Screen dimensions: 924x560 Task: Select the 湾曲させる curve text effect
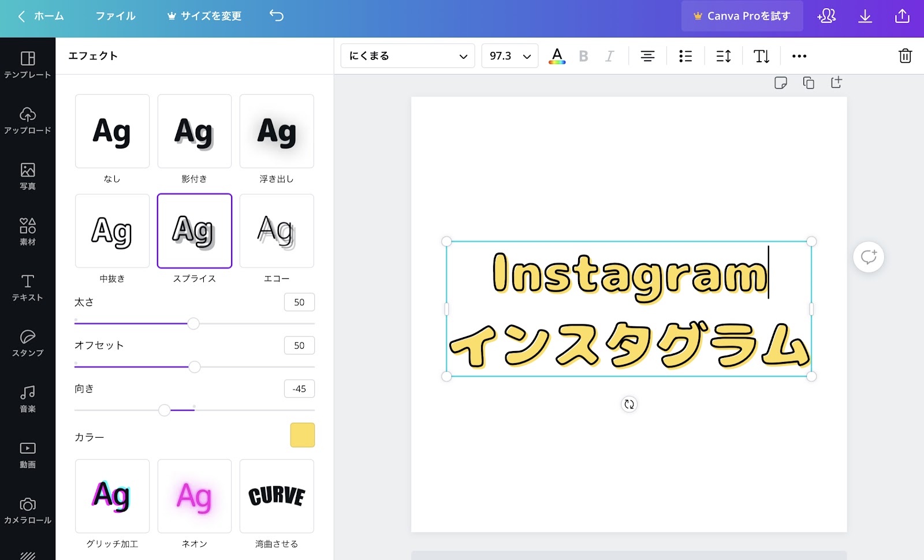pyautogui.click(x=277, y=496)
